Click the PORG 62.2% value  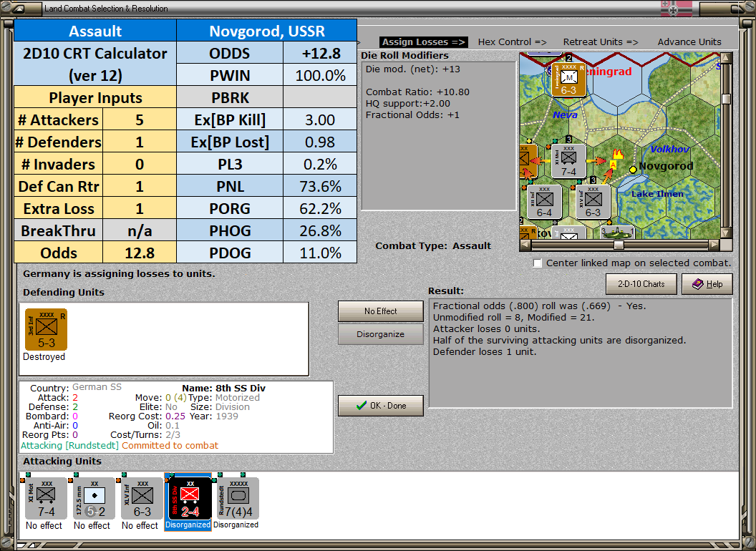(320, 208)
